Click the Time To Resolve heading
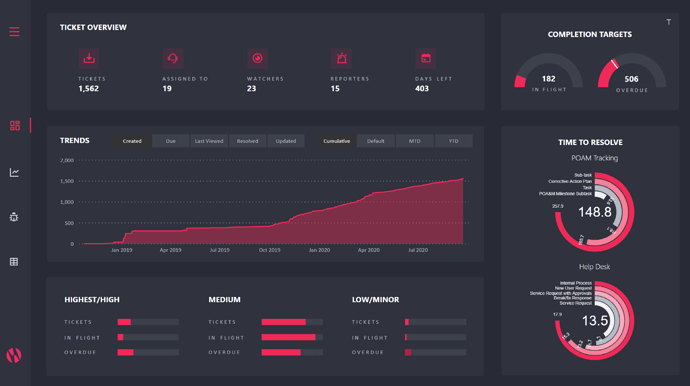 pyautogui.click(x=590, y=142)
